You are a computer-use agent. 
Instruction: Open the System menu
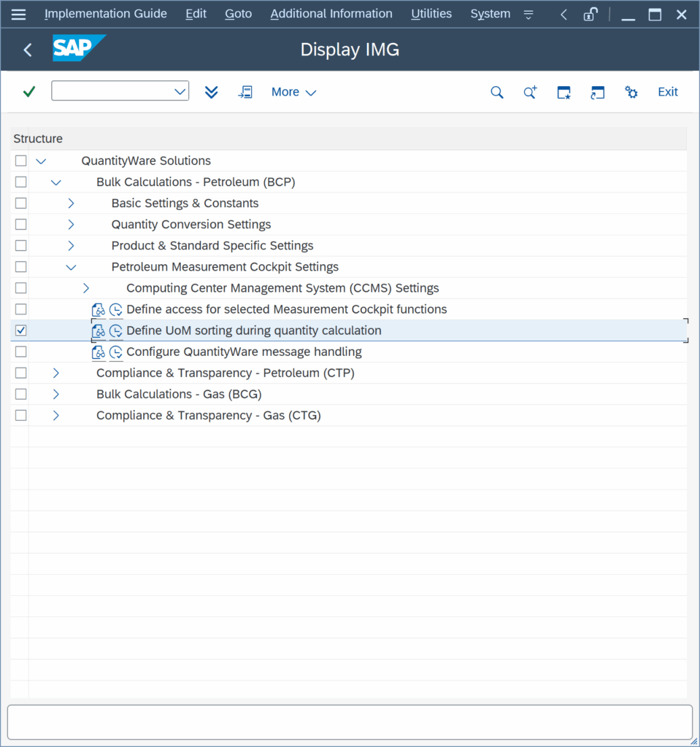coord(491,14)
